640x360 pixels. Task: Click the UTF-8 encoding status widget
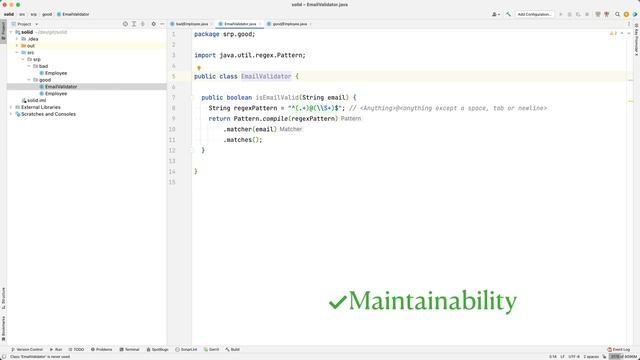tap(574, 357)
